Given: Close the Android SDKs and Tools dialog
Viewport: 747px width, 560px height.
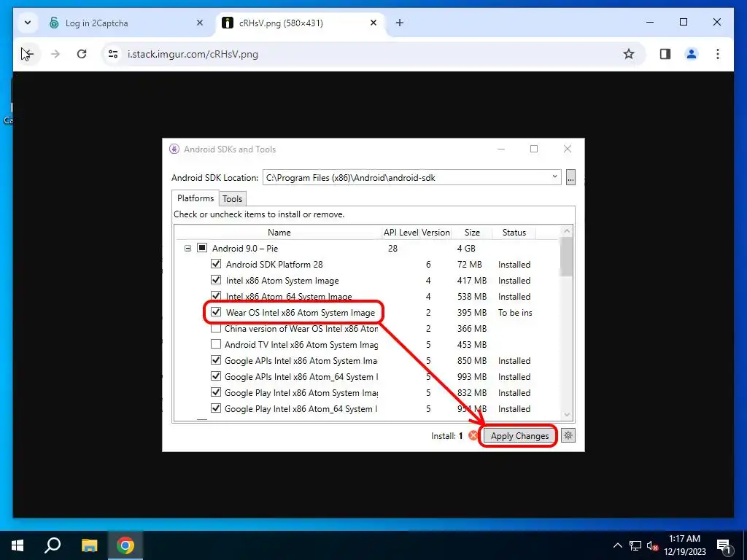Looking at the screenshot, I should coord(568,149).
